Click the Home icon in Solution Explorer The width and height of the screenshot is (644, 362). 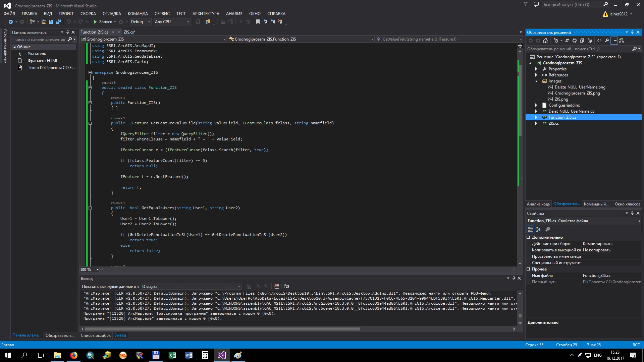coord(545,41)
